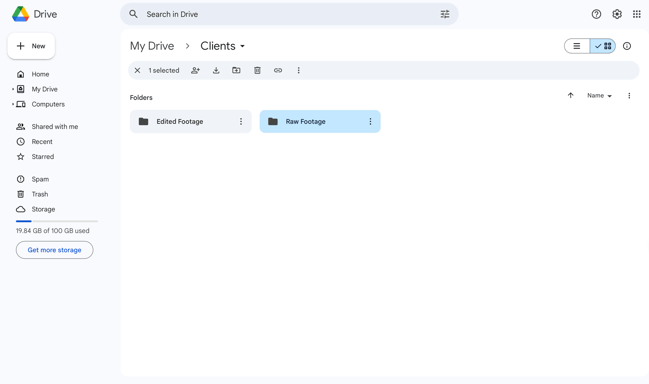This screenshot has height=384, width=649.
Task: Share selected folder icon
Action: (x=195, y=70)
